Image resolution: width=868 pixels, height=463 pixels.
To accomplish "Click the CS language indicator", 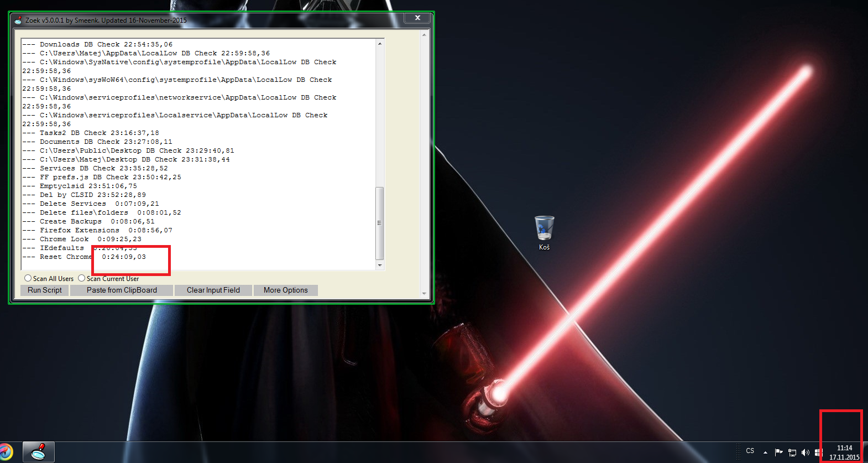I will (750, 451).
